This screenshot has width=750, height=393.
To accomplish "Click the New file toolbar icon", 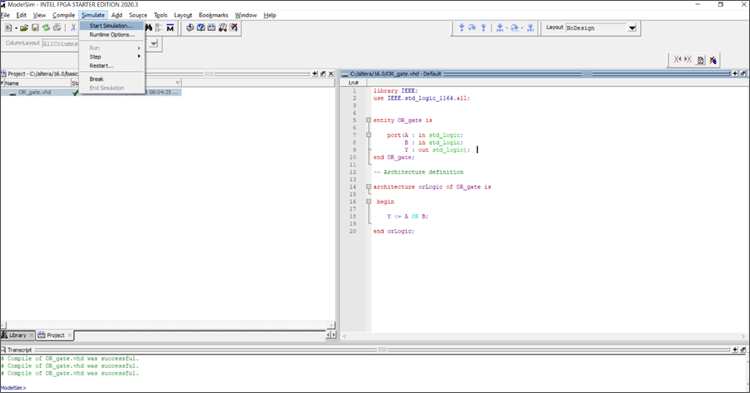I will coord(9,28).
